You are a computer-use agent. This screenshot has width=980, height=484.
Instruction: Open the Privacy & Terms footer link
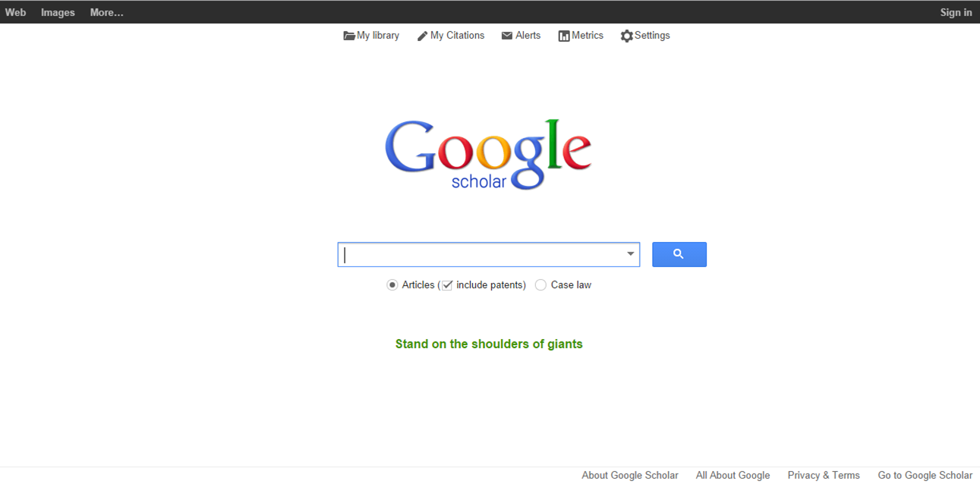(824, 475)
